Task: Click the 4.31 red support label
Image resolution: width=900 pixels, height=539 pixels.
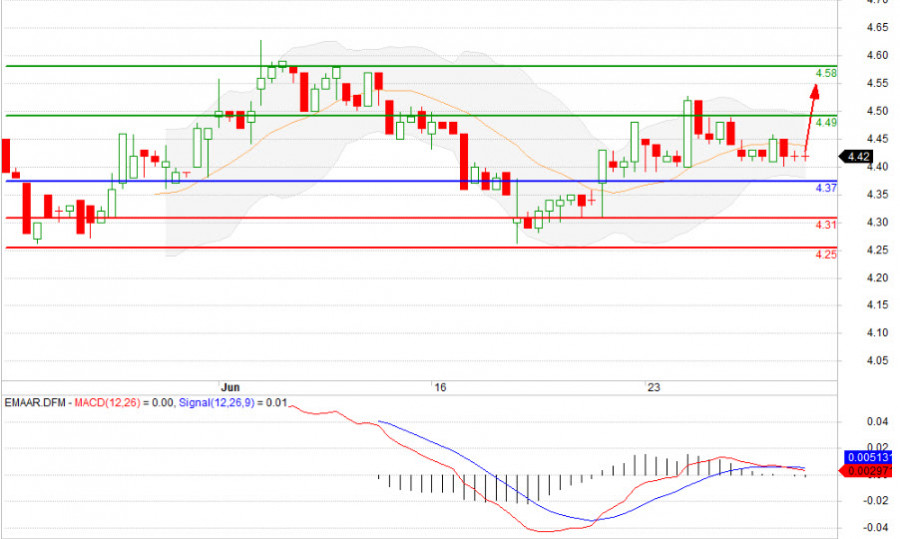Action: click(x=826, y=225)
